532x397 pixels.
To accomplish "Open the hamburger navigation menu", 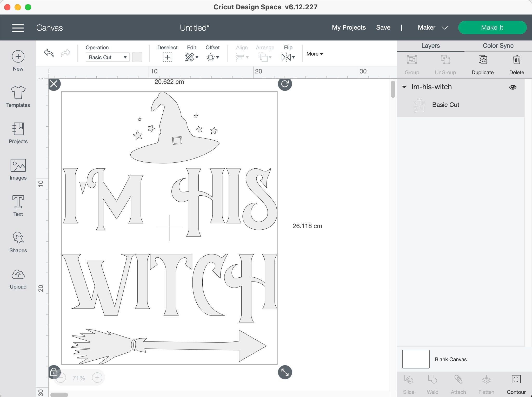I will coord(18,28).
